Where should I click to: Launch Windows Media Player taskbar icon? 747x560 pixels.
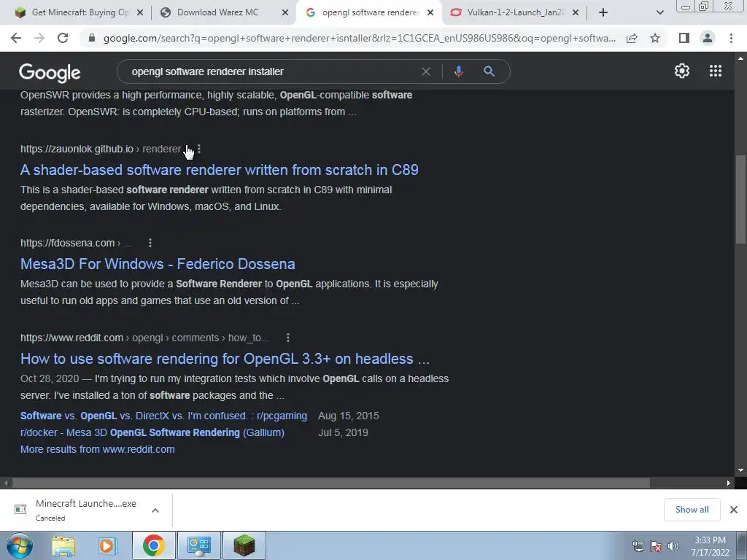(x=107, y=545)
